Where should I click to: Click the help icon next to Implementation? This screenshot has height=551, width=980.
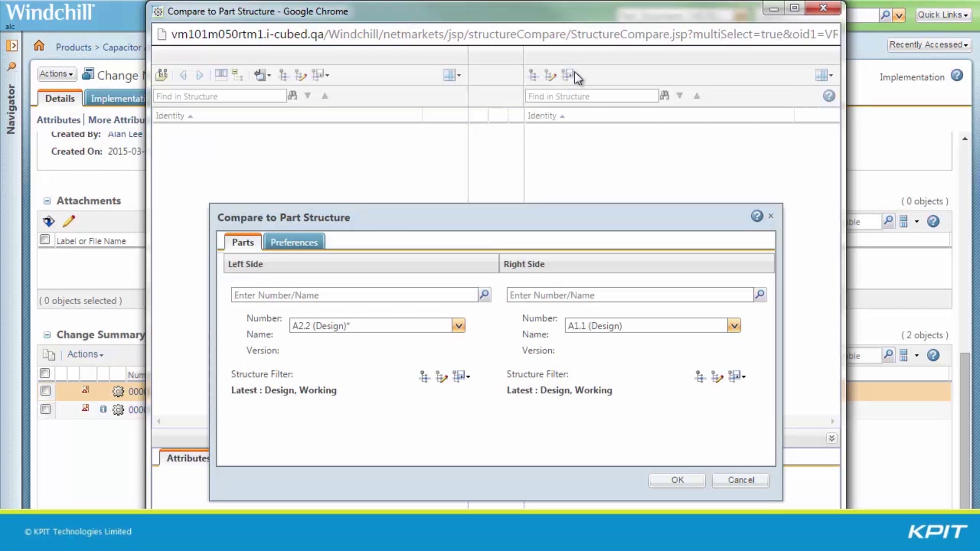pos(957,76)
